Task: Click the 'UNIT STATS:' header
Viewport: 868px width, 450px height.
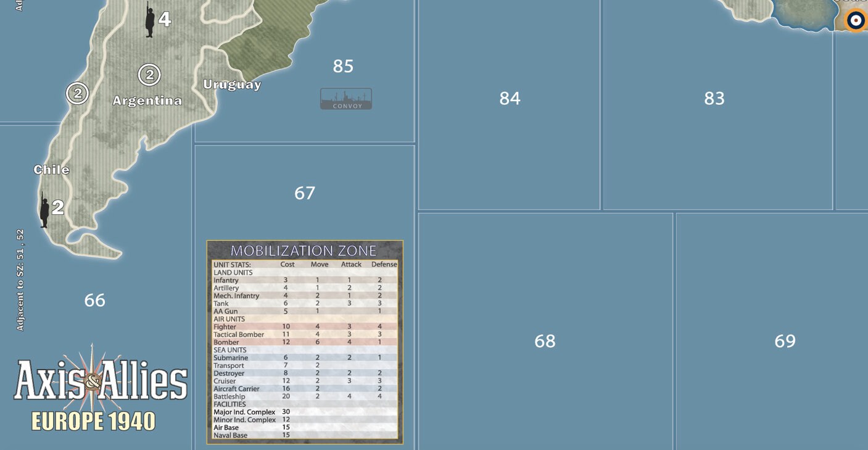Action: coord(232,265)
